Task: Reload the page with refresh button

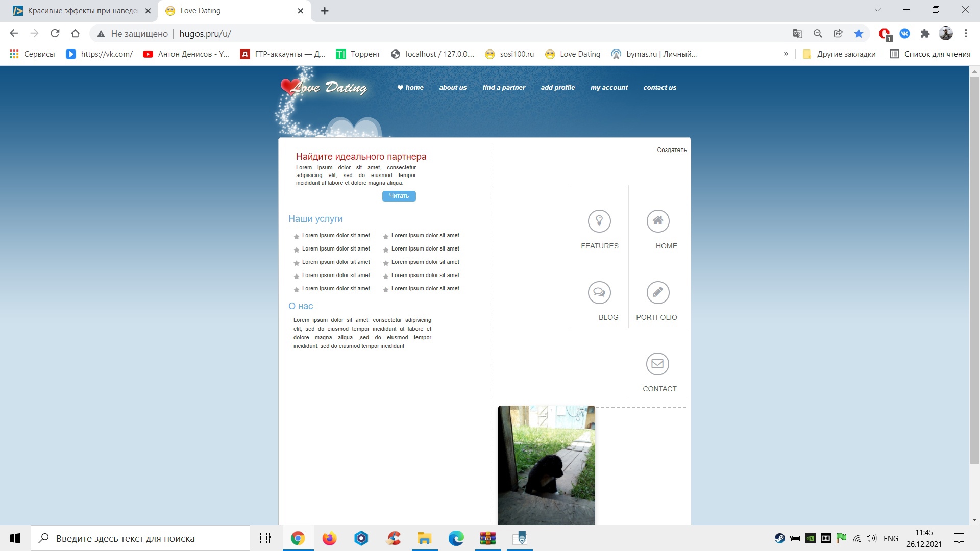Action: pyautogui.click(x=55, y=34)
